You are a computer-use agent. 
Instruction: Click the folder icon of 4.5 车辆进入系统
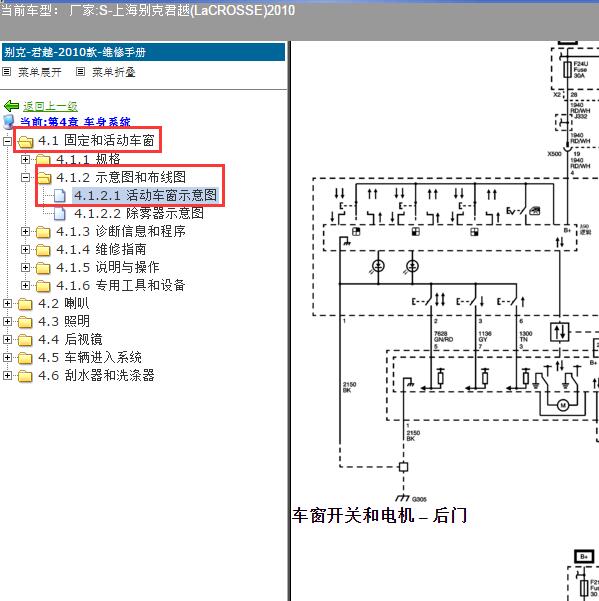[x=25, y=358]
